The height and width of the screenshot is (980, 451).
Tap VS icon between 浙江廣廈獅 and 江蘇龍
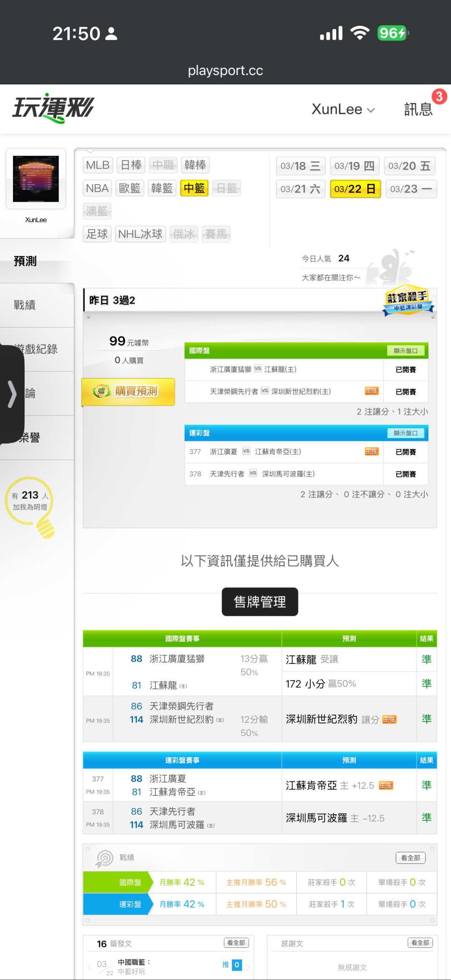coord(258,368)
